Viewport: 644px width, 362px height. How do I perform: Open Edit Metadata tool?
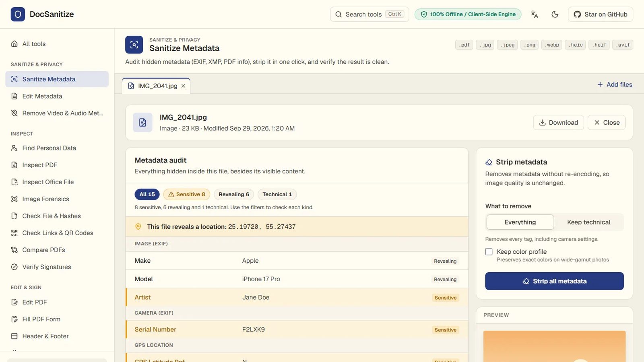click(x=57, y=96)
